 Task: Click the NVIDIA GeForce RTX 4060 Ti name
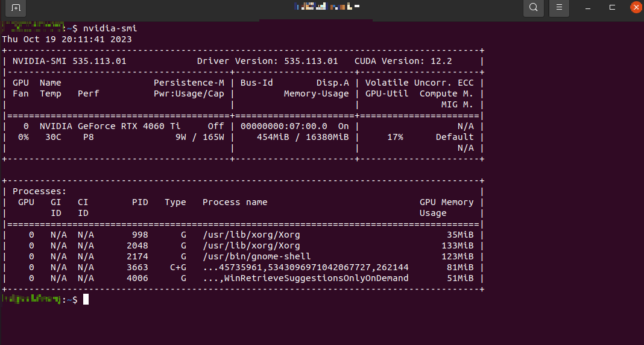tap(110, 126)
